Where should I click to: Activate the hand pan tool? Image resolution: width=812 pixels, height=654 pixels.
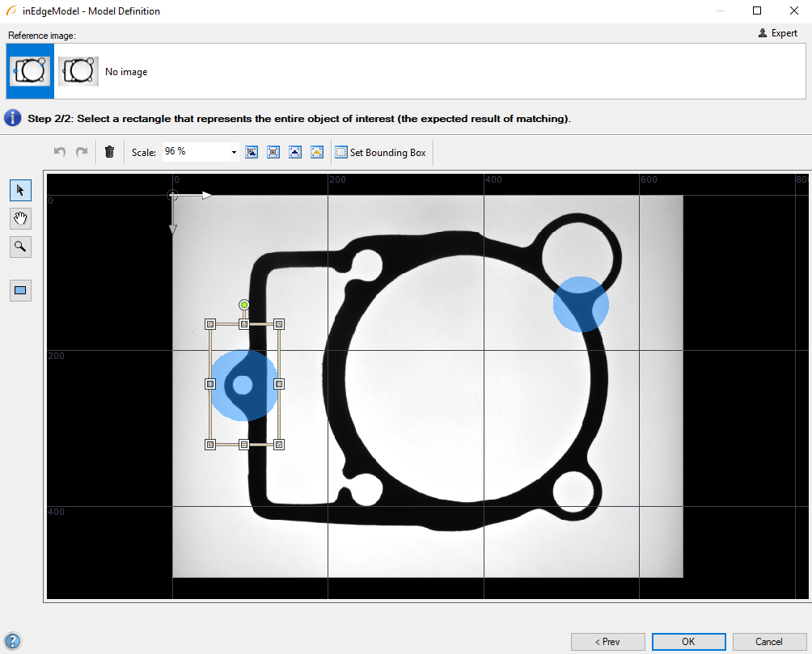pyautogui.click(x=20, y=218)
